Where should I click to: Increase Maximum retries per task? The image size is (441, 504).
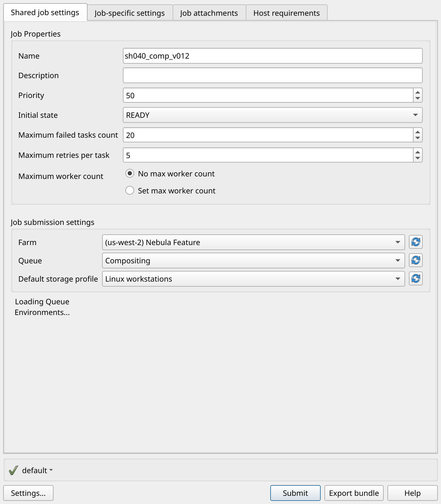(418, 152)
